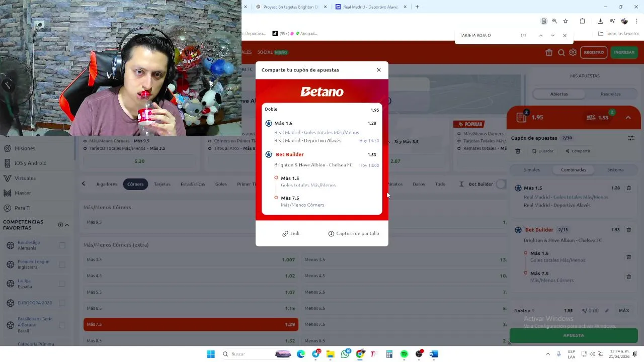Select Más 8.5 corners at 1.52
The width and height of the screenshot is (644, 362).
[191, 340]
